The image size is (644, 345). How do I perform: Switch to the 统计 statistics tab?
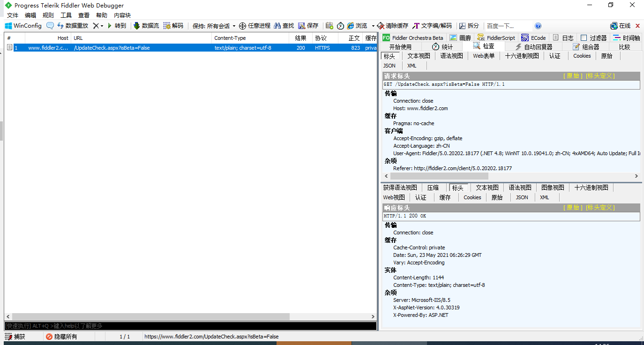click(x=442, y=46)
